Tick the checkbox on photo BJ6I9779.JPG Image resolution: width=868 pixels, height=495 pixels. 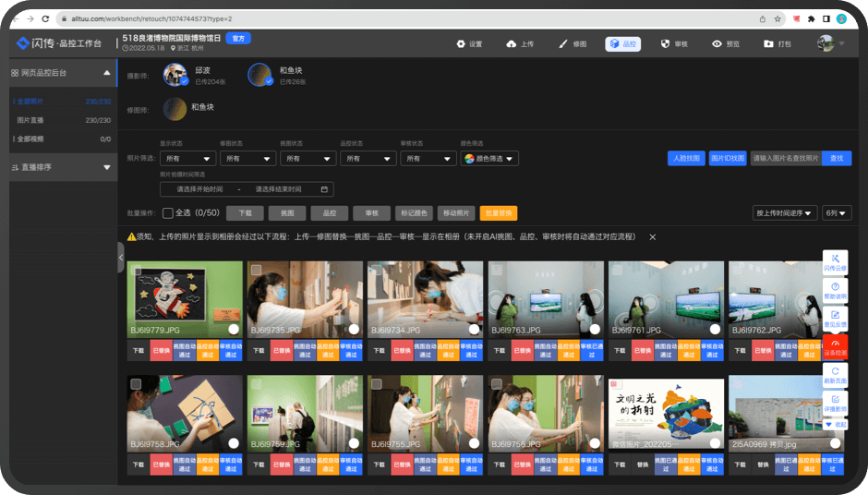point(137,271)
